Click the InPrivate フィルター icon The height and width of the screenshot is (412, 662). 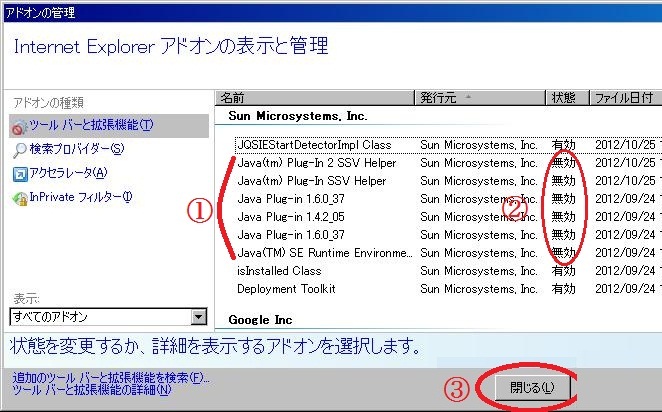[x=20, y=197]
